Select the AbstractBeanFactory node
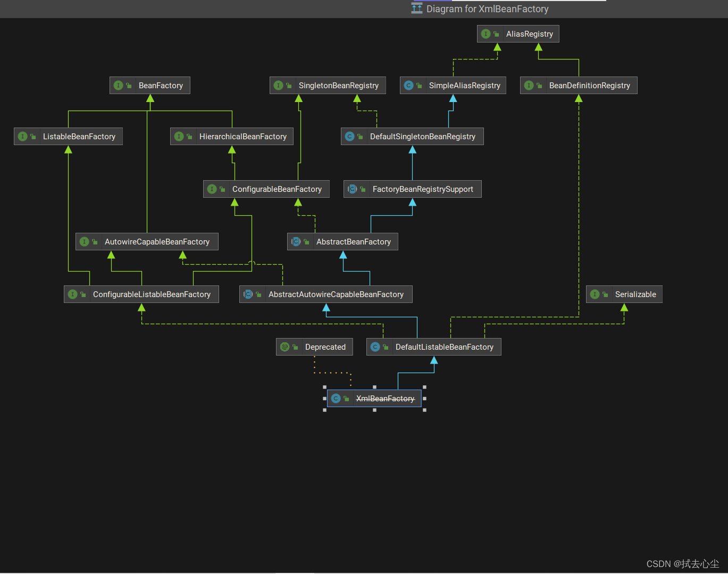This screenshot has width=728, height=574. 342,242
